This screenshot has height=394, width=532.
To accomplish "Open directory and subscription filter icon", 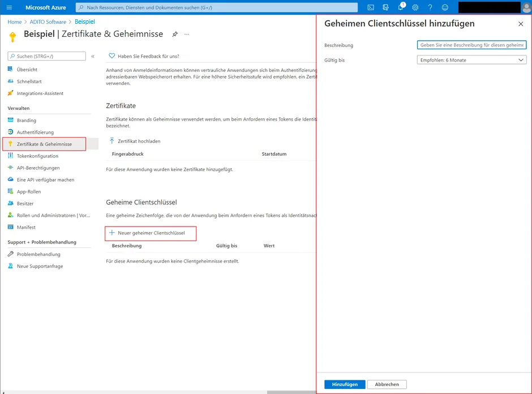I will [x=385, y=7].
